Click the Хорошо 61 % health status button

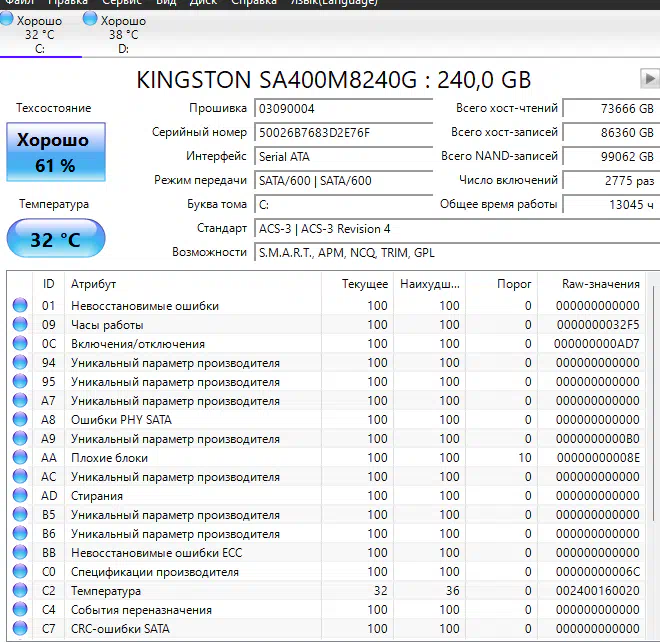click(56, 152)
